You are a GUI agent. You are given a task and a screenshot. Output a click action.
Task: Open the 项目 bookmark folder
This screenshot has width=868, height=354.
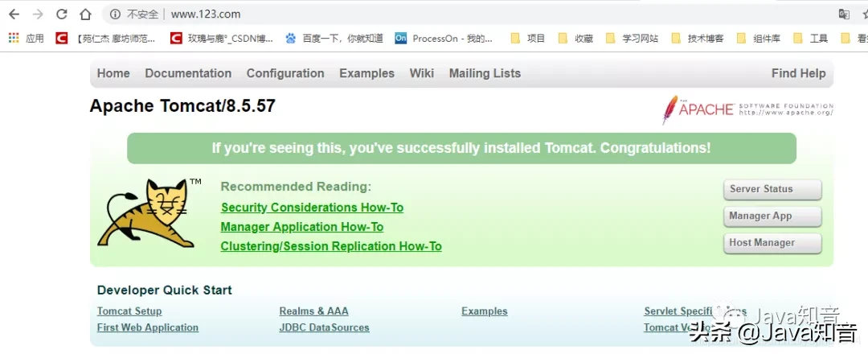pyautogui.click(x=528, y=39)
